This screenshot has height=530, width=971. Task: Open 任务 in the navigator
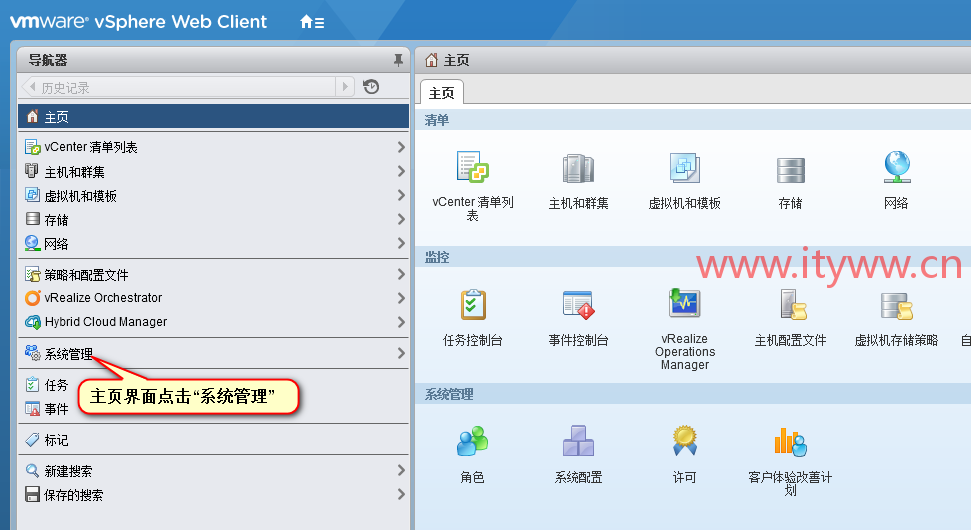(214, 385)
